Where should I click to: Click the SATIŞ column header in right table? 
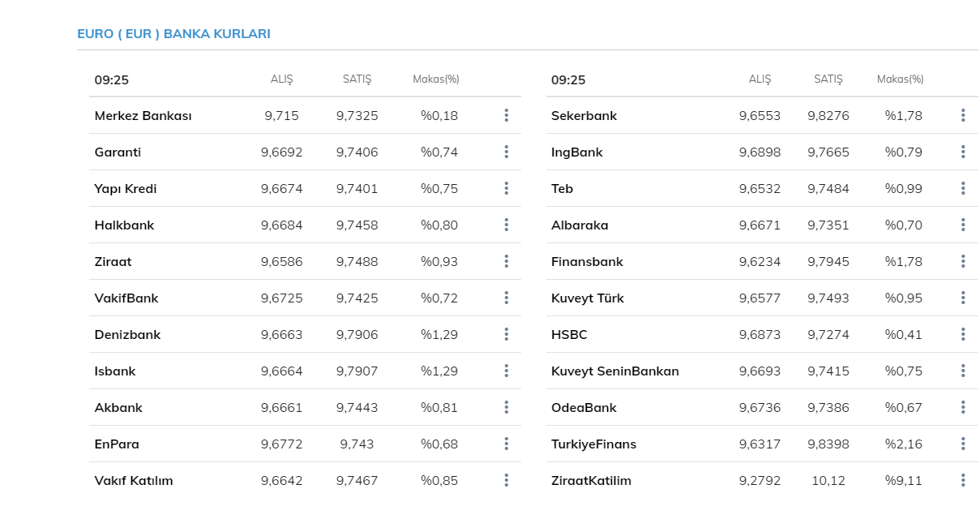coord(828,79)
